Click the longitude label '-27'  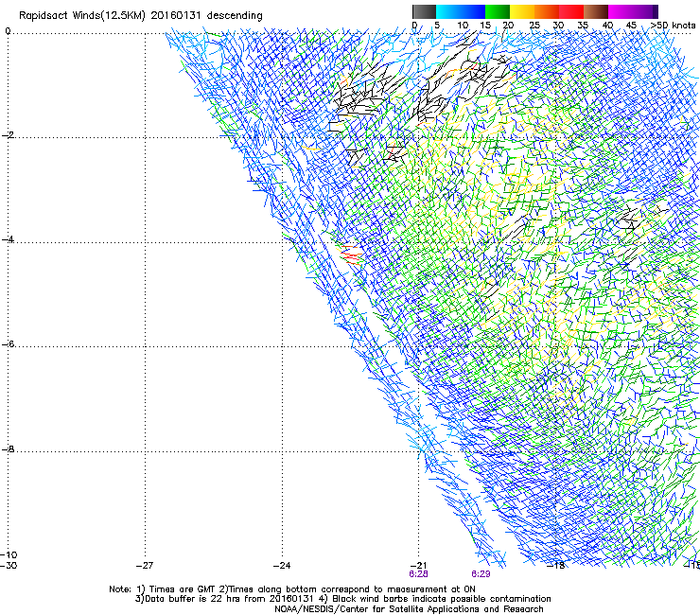coord(145,566)
